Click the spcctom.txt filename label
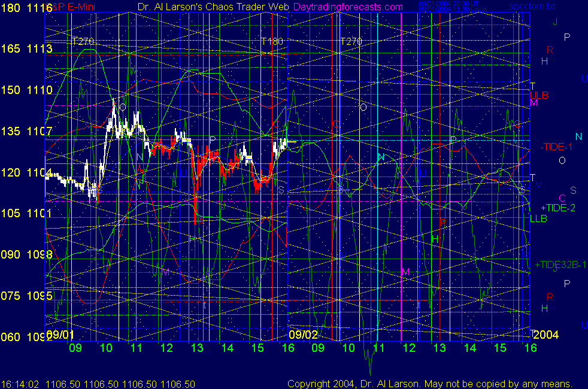Image resolution: width=588 pixels, height=389 pixels. 532,7
